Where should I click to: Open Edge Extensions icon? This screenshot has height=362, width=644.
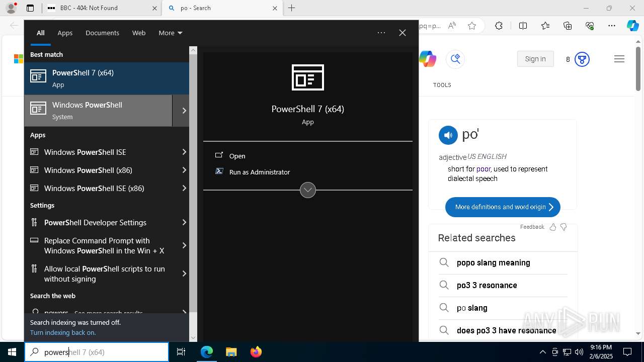(x=499, y=26)
